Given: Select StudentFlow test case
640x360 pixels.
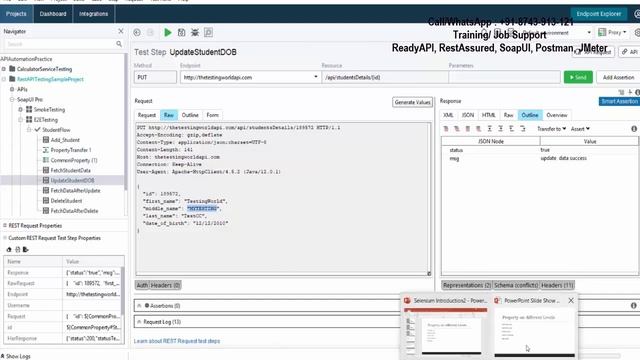Looking at the screenshot, I should (56, 130).
